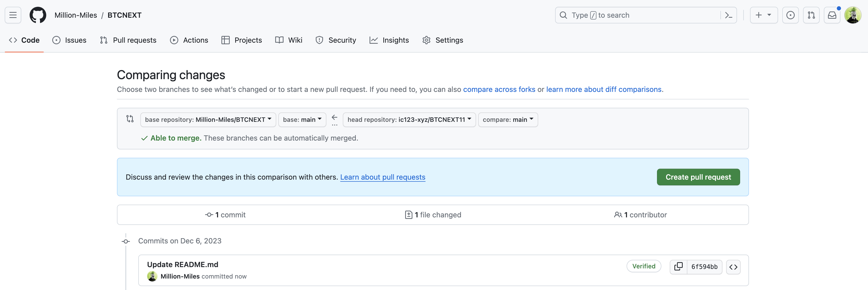The image size is (868, 290).
Task: Switch to the Actions tab
Action: click(x=189, y=40)
